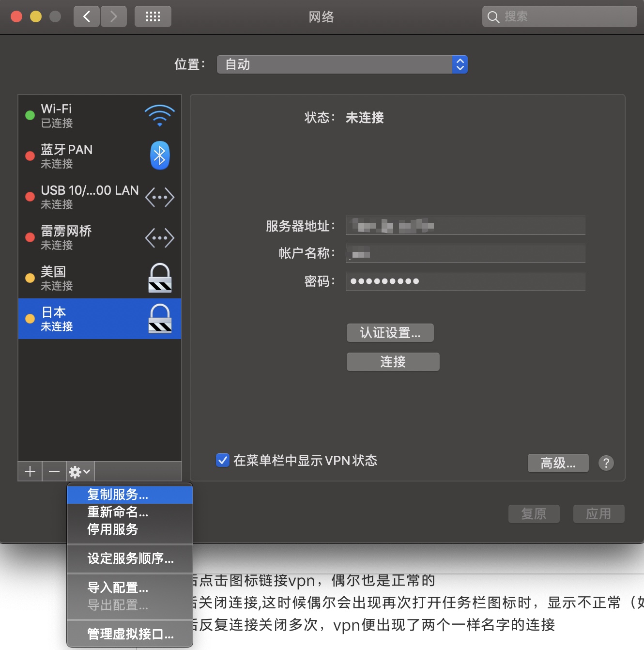644x650 pixels.
Task: Click the Wi-Fi signal icon
Action: (159, 115)
